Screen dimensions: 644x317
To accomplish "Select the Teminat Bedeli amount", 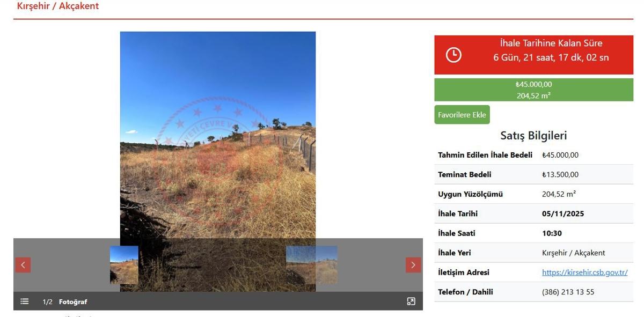I will click(x=560, y=174).
